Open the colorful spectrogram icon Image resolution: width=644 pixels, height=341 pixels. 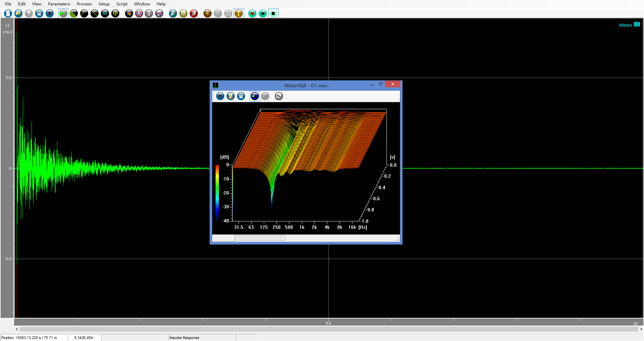click(x=129, y=13)
